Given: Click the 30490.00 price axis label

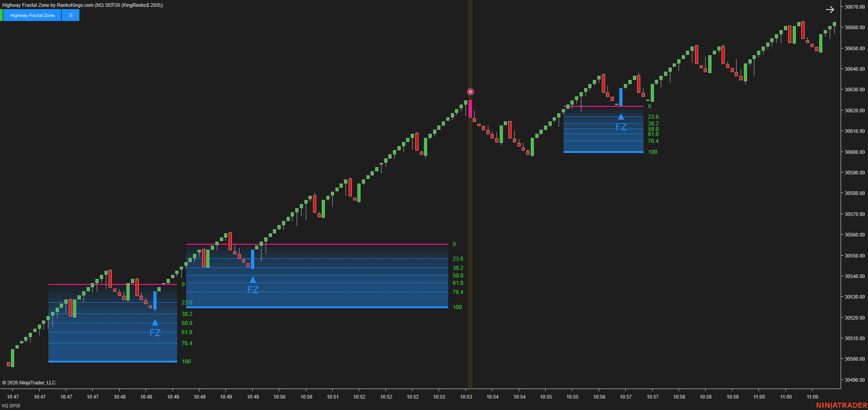Looking at the screenshot, I should click(x=854, y=380).
